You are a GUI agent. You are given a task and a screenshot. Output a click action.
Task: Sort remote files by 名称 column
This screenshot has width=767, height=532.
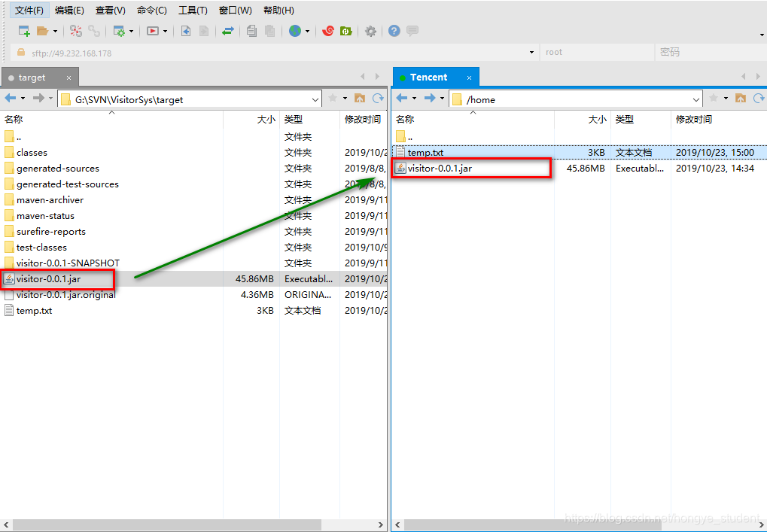473,120
